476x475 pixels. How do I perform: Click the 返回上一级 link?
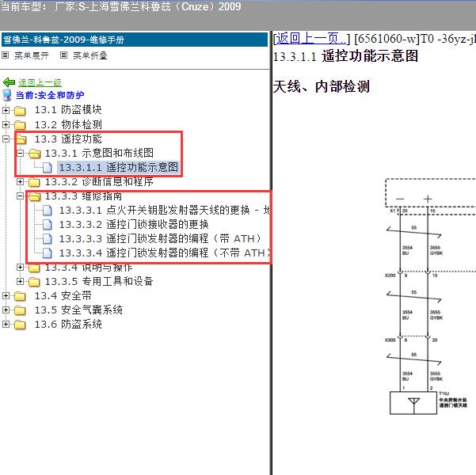[40, 82]
